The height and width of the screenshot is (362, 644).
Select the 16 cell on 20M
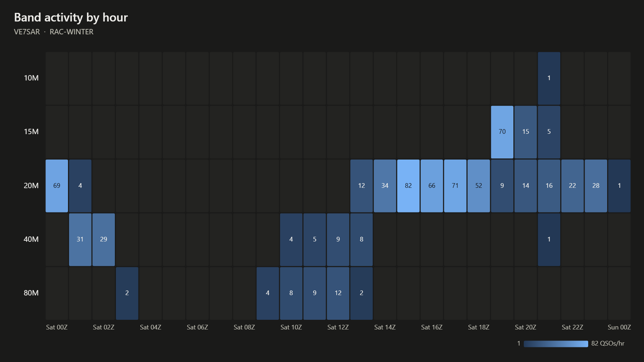549,186
